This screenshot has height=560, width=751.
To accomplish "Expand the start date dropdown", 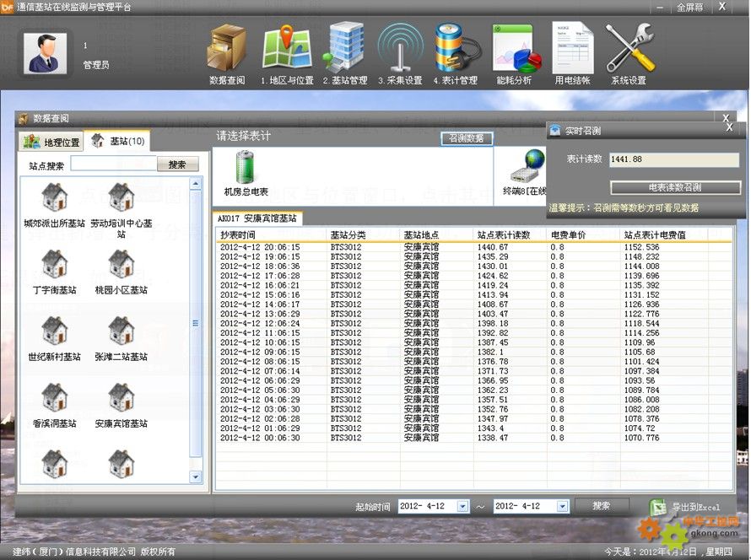I will click(462, 507).
